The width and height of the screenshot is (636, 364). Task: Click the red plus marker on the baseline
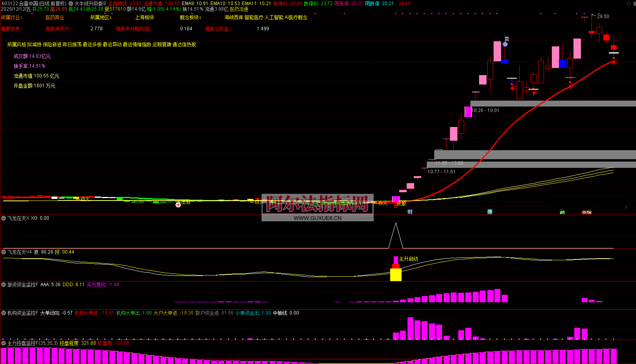[178, 204]
